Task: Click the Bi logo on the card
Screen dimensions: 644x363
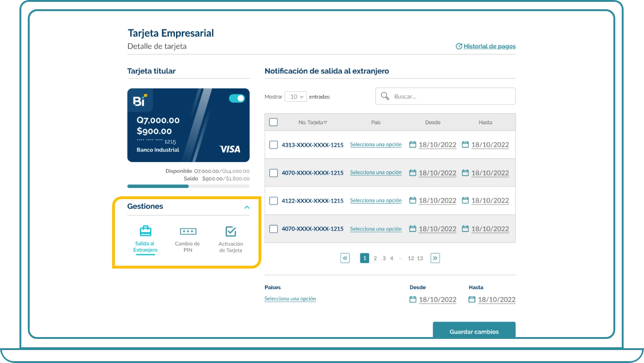Action: click(x=139, y=100)
